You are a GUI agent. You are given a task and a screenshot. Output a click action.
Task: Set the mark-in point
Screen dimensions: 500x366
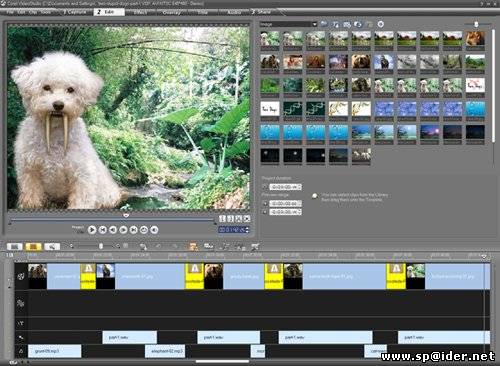222,219
